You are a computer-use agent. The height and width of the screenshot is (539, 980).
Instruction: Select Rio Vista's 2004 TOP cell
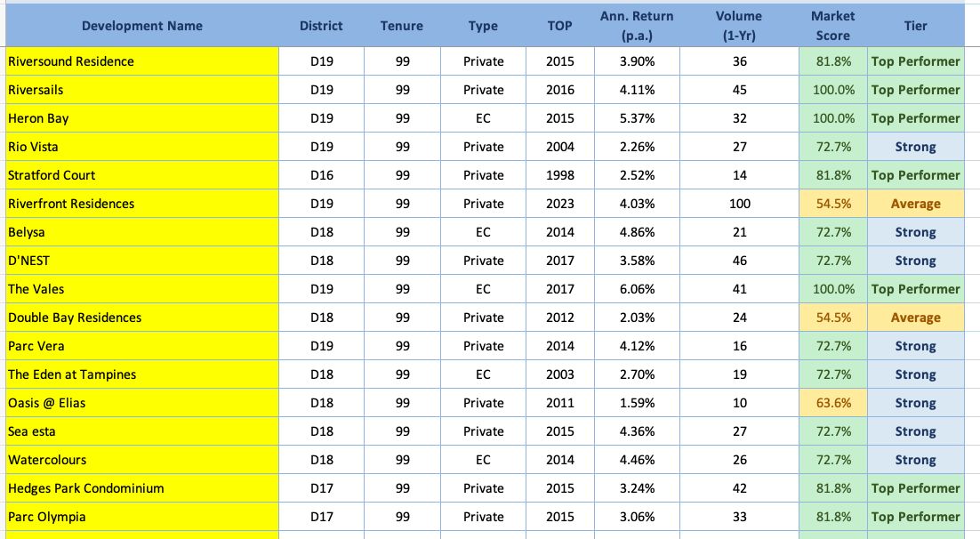point(560,147)
